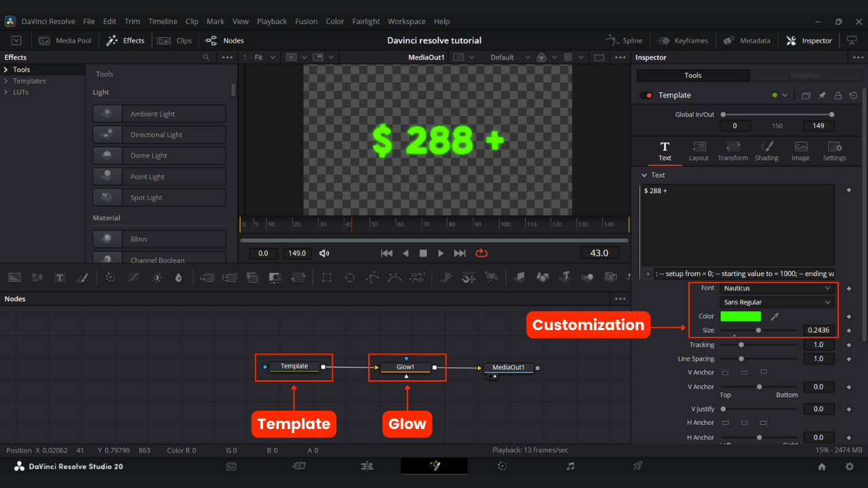
Task: Open the Sans Regular style dropdown
Action: pos(776,302)
